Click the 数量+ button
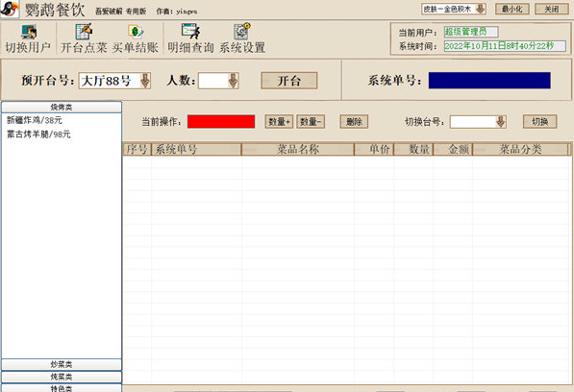This screenshot has height=392, width=574. 279,122
